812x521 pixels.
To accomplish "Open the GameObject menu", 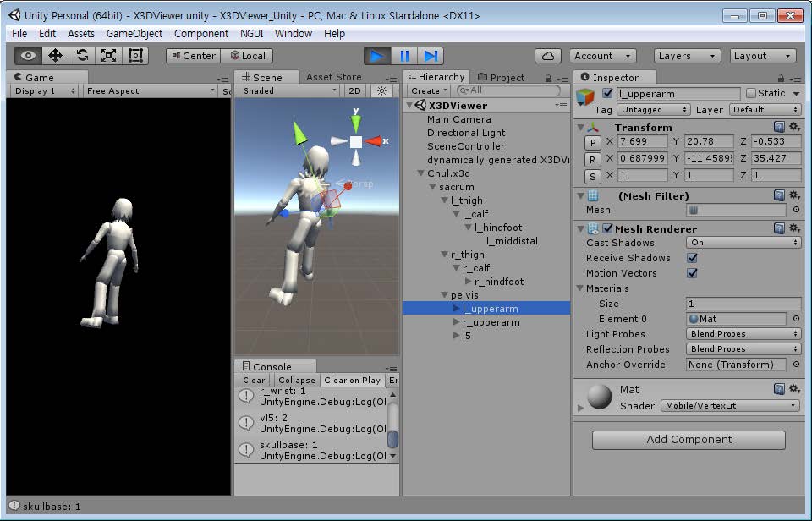I will [134, 34].
